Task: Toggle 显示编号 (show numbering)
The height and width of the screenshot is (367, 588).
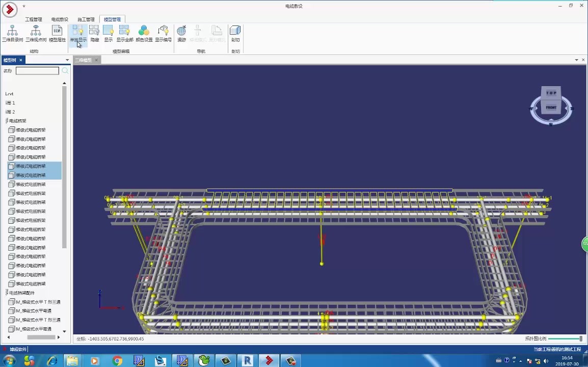Action: click(x=163, y=34)
